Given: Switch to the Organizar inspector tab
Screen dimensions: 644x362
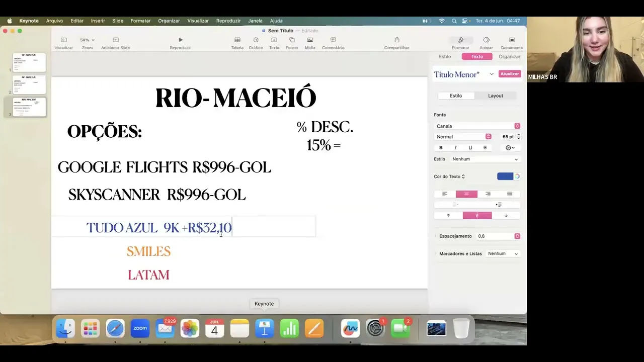Looking at the screenshot, I should tap(509, 57).
